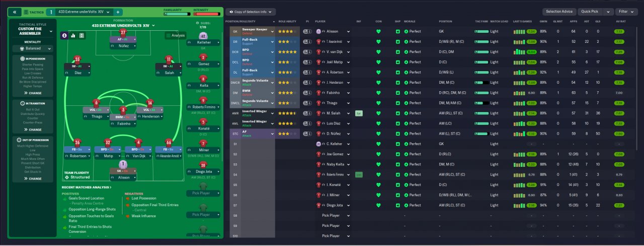Click Alisson's player instructions icon
Viewport: 644px width, 246px height.
[307, 31]
